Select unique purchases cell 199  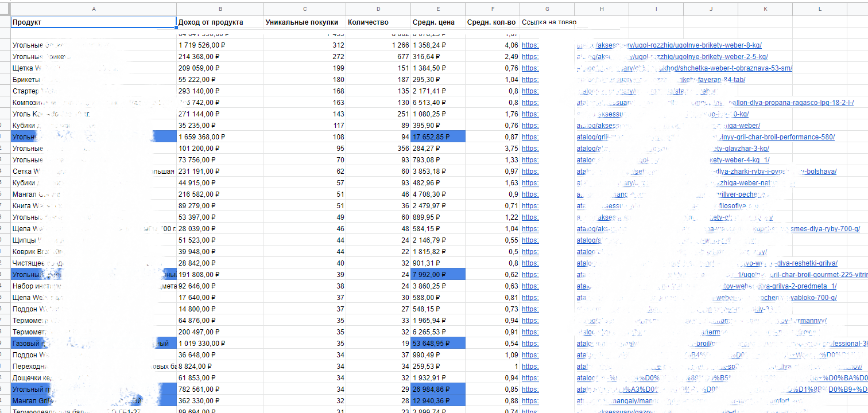click(x=304, y=68)
